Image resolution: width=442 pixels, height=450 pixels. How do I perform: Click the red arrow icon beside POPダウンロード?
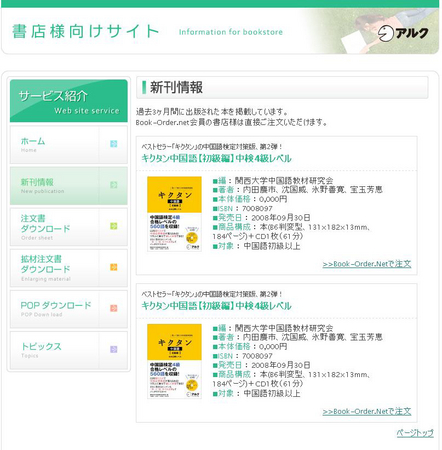click(x=114, y=308)
